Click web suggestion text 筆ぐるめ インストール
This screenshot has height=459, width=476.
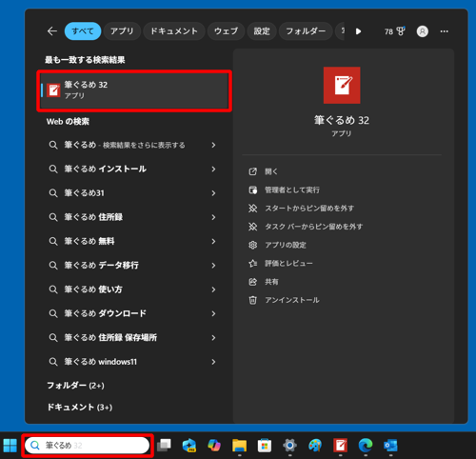(x=106, y=169)
